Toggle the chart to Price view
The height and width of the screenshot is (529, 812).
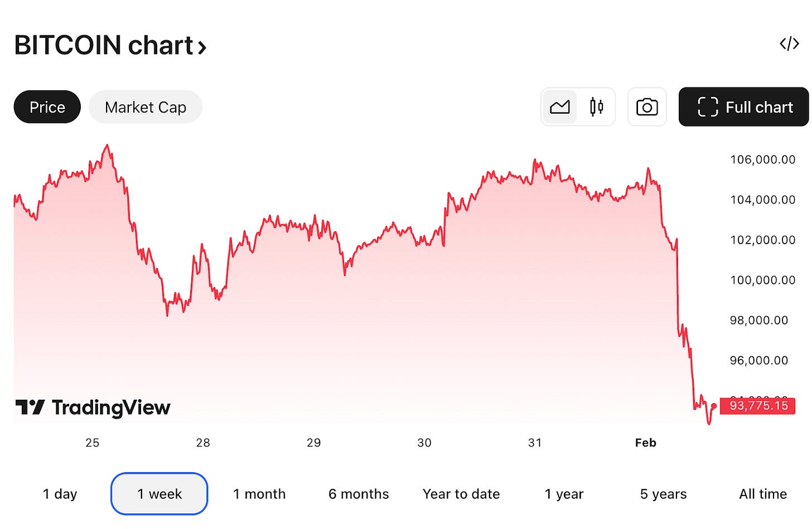coord(47,106)
